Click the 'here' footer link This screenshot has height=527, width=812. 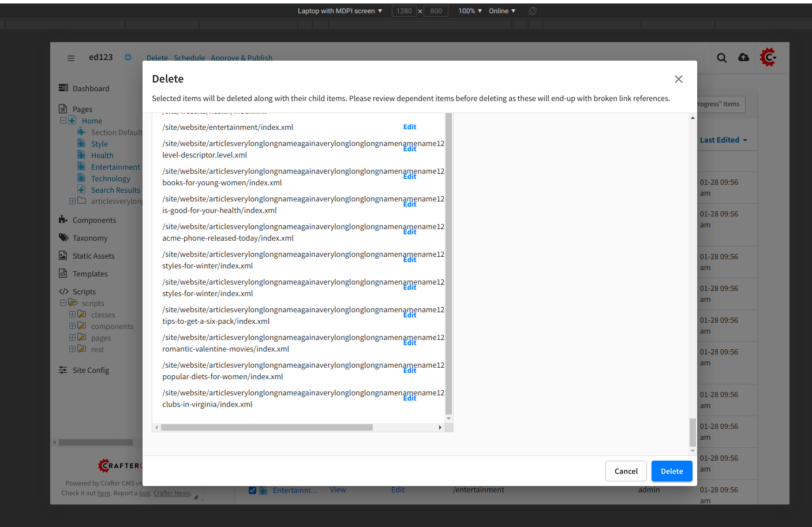[104, 493]
